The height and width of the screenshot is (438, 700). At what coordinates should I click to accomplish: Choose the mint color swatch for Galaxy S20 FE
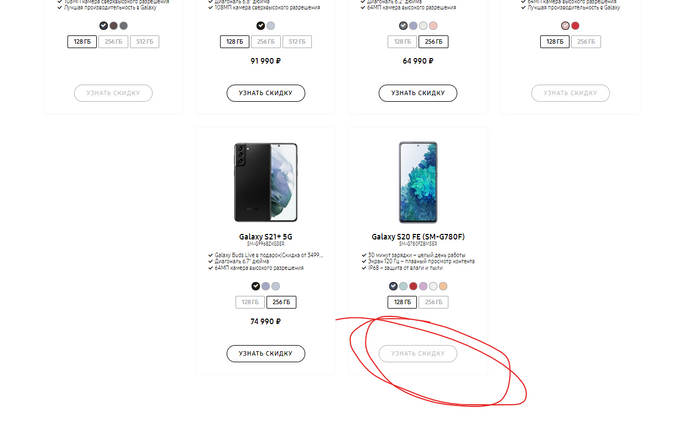point(403,286)
